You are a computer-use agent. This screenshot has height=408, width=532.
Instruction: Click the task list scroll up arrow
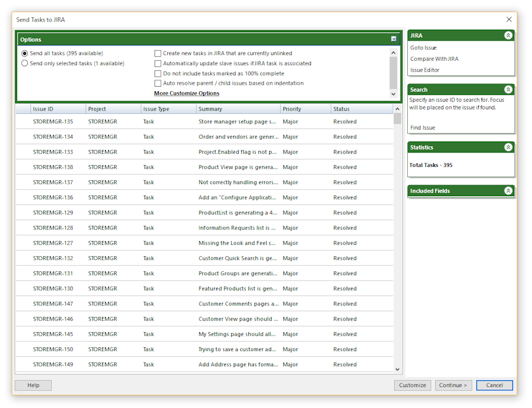pyautogui.click(x=397, y=109)
